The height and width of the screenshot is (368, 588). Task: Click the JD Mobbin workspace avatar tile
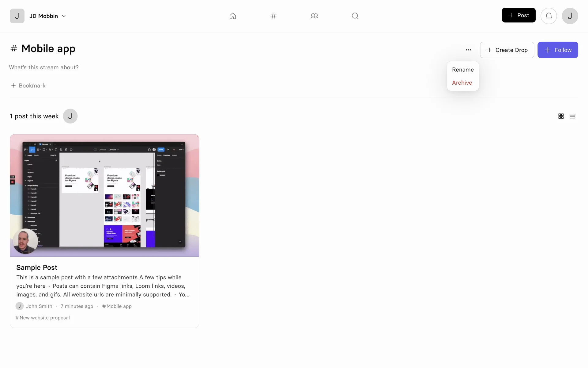pos(17,16)
